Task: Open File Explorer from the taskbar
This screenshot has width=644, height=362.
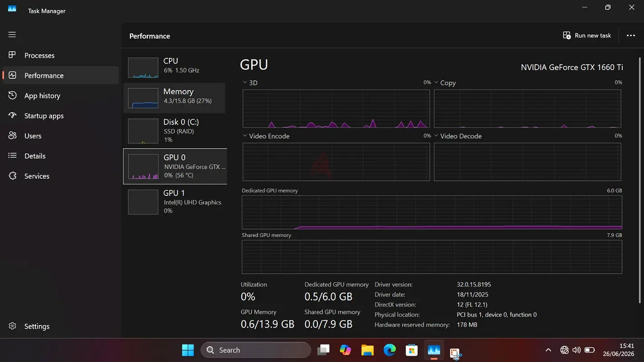Action: [x=367, y=350]
